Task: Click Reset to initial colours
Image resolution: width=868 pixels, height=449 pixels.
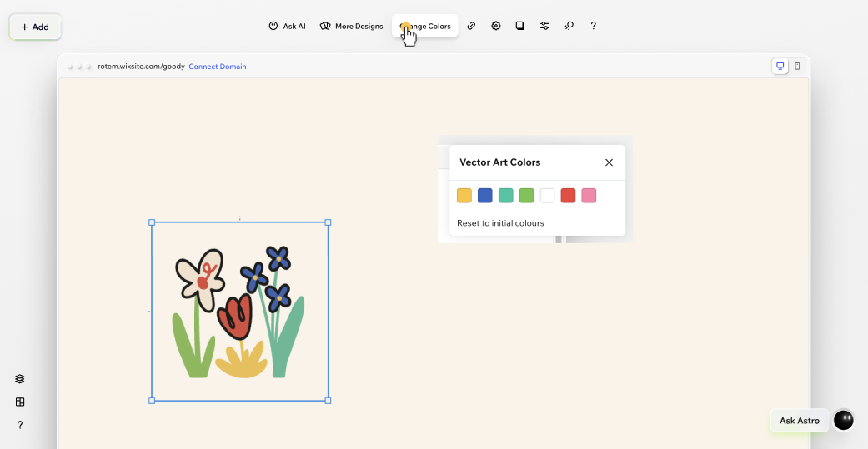Action: pyautogui.click(x=500, y=223)
